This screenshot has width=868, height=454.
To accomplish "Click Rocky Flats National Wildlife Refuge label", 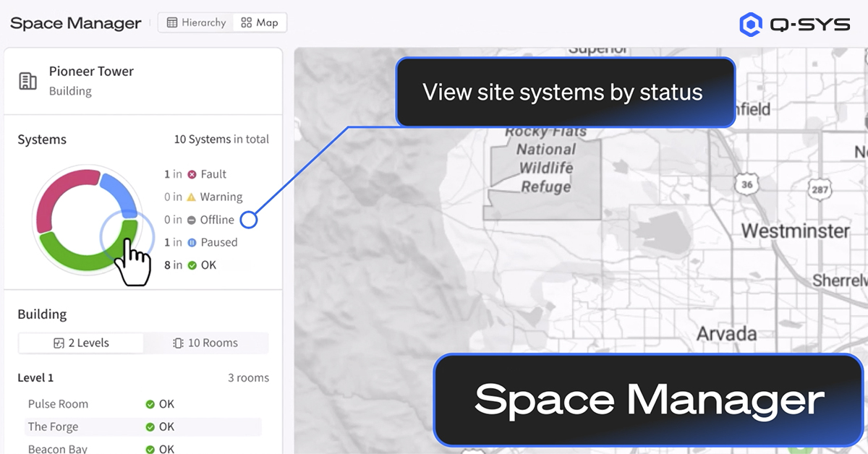I will (546, 159).
